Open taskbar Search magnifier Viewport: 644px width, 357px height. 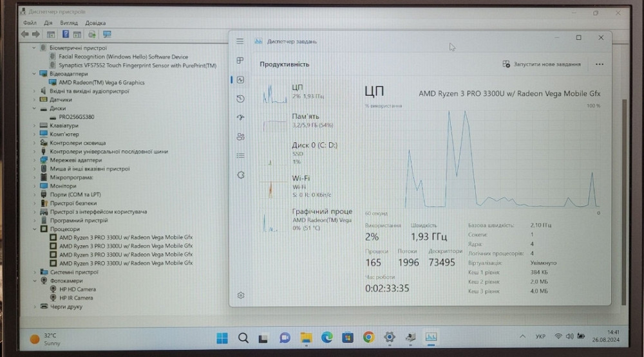(243, 338)
